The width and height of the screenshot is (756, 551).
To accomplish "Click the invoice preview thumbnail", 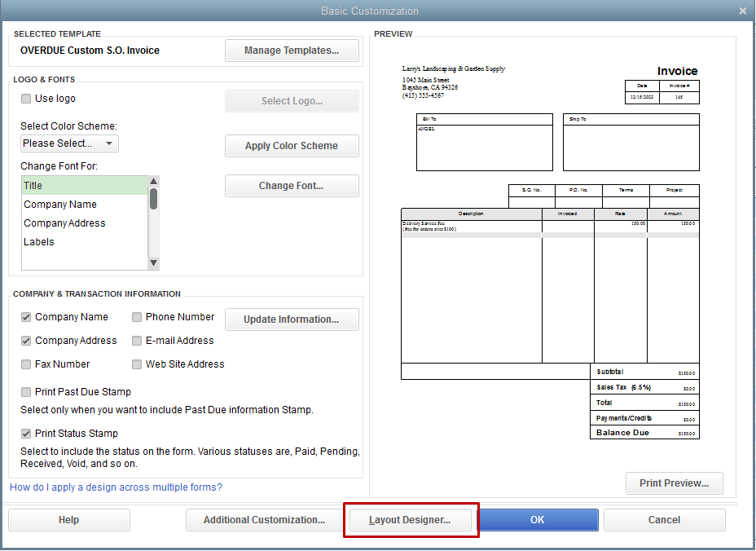I will (x=550, y=252).
